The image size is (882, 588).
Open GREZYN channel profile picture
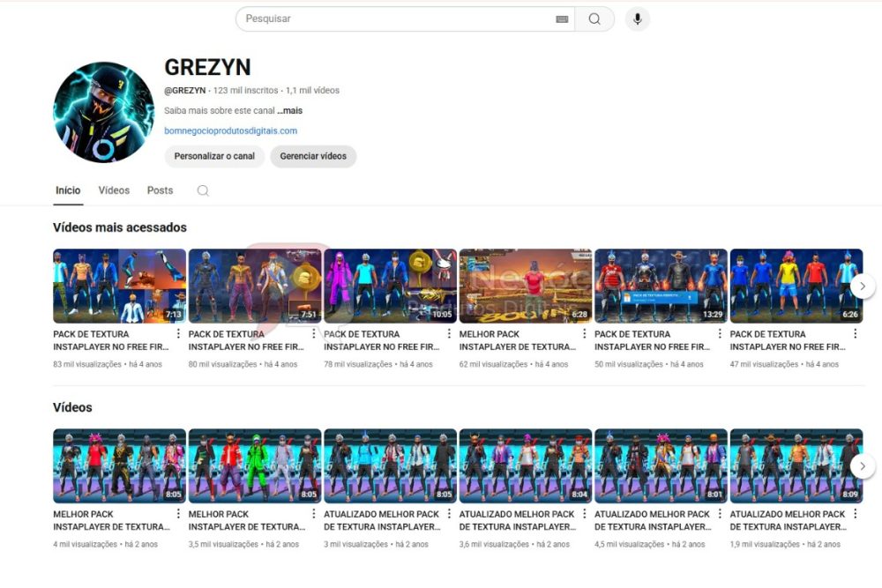(x=103, y=112)
